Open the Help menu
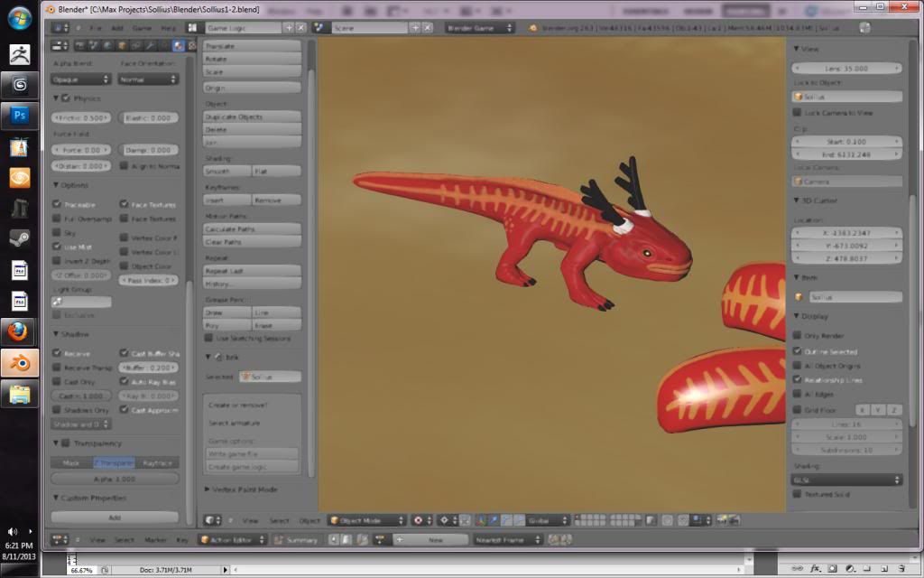 click(168, 28)
